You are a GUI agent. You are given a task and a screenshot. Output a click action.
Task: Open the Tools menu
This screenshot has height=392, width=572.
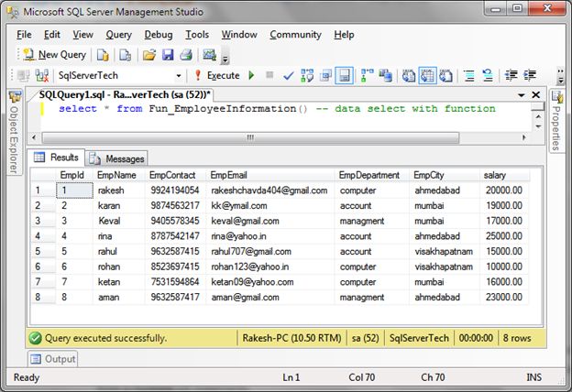[x=197, y=35]
